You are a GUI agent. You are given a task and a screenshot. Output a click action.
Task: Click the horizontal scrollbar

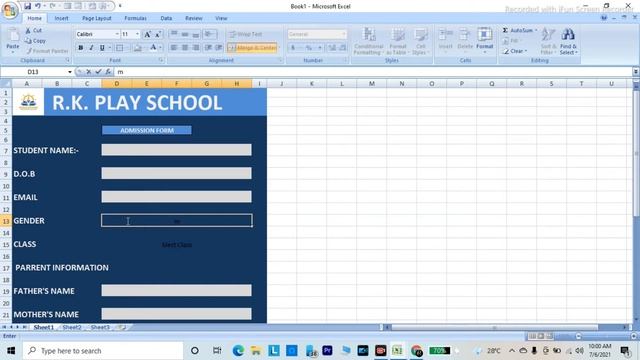click(494, 327)
